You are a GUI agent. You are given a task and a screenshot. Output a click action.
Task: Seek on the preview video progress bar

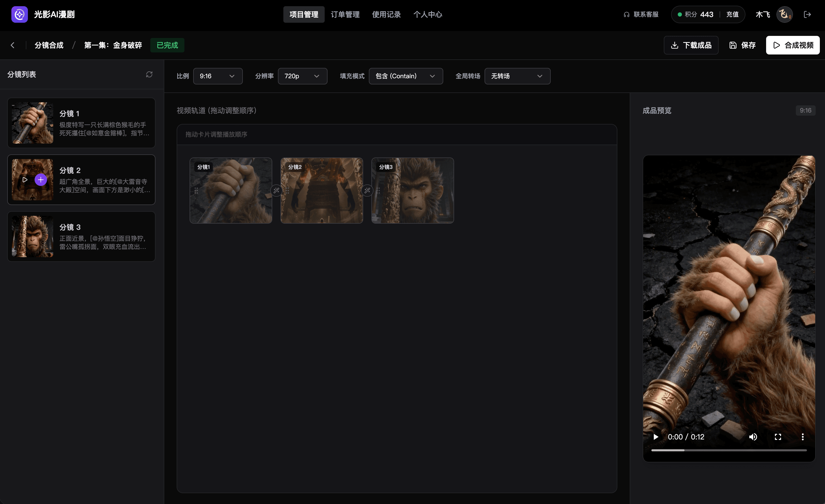(729, 450)
